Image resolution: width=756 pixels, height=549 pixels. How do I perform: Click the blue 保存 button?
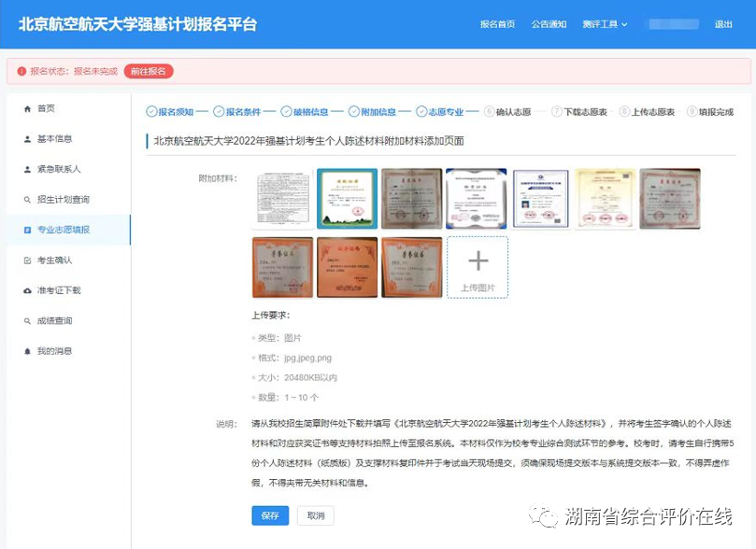tap(270, 515)
